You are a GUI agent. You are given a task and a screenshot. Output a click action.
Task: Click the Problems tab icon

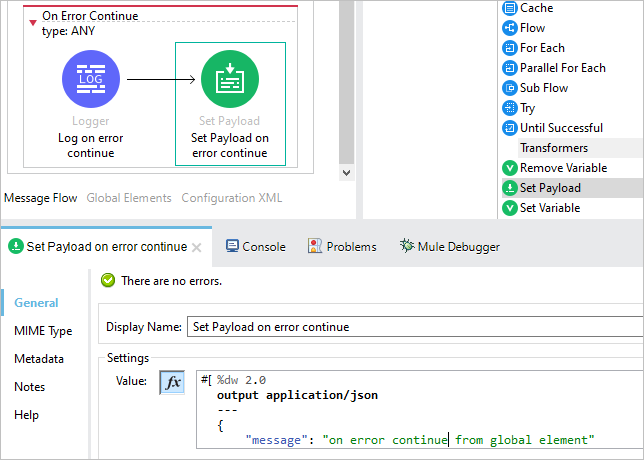[x=315, y=246]
